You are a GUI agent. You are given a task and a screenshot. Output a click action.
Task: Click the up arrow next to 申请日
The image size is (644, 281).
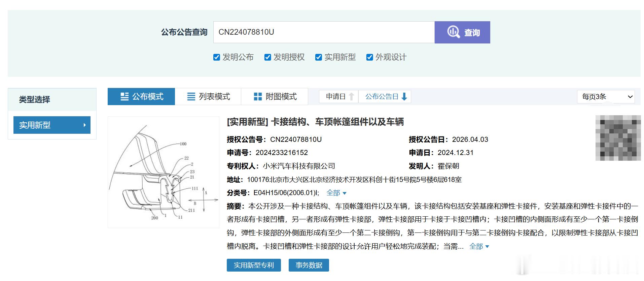click(351, 97)
